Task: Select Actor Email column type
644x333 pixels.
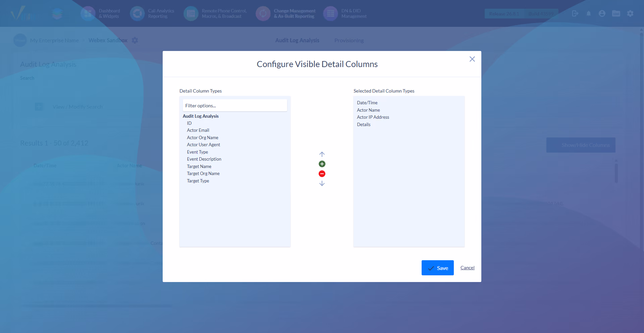Action: pos(198,130)
